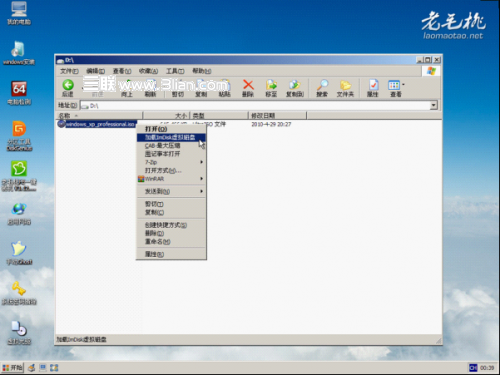Viewport: 500px width, 375px height.
Task: Choose 复制(C) in the context menu
Action: [171, 212]
